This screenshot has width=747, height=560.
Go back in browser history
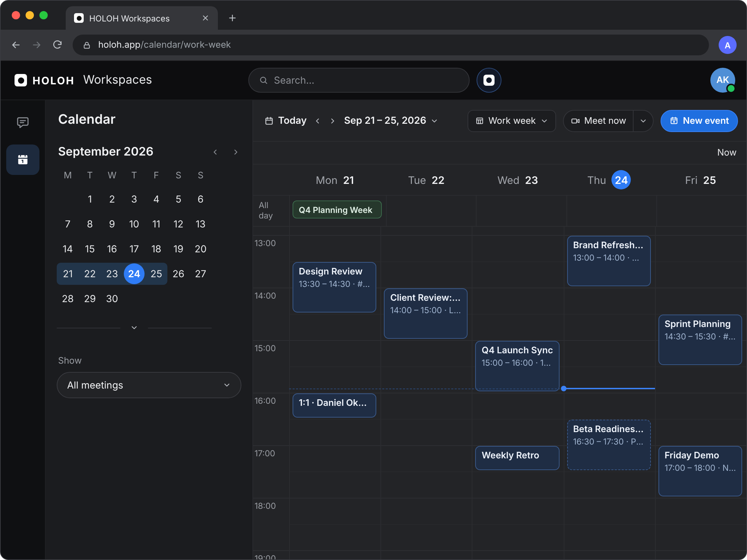pyautogui.click(x=16, y=45)
